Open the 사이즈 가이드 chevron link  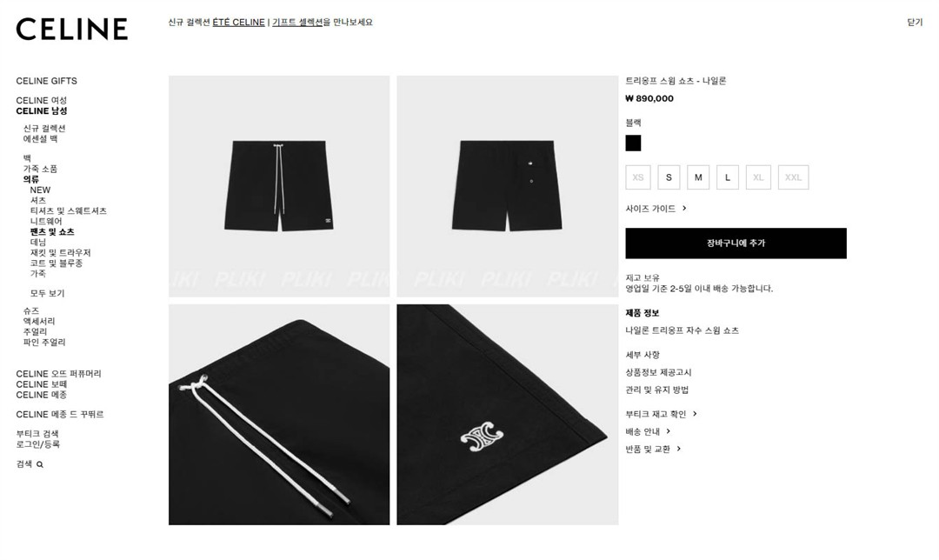click(656, 209)
